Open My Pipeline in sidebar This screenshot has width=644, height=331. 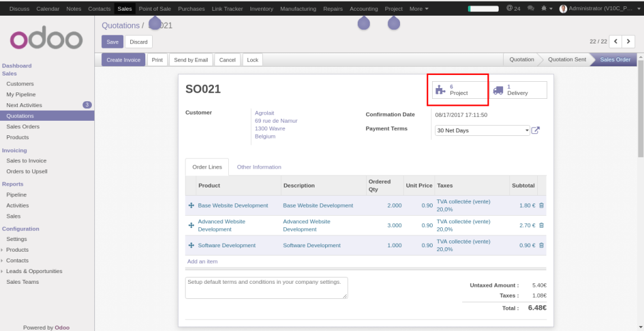pyautogui.click(x=21, y=94)
